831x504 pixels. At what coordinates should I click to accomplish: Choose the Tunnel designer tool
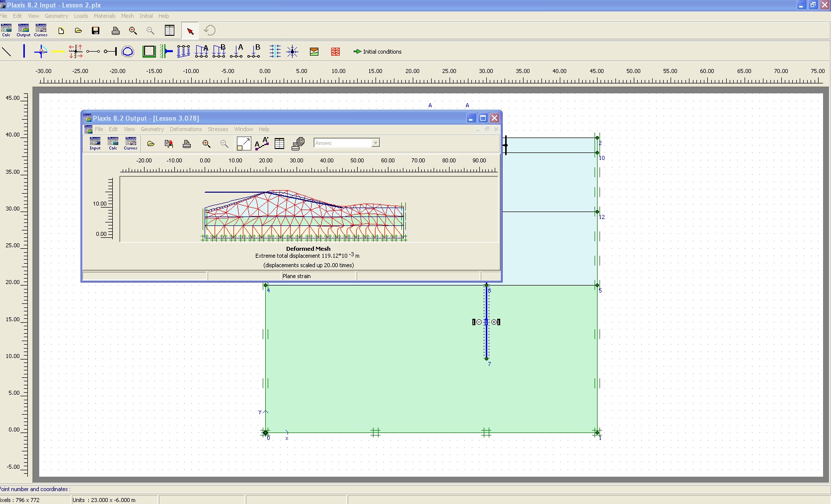point(128,52)
